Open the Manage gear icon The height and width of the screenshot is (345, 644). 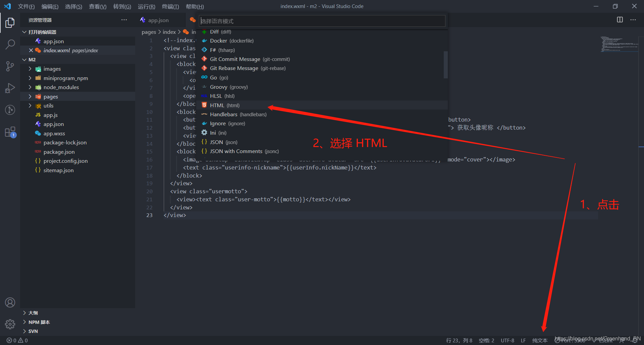pyautogui.click(x=10, y=324)
